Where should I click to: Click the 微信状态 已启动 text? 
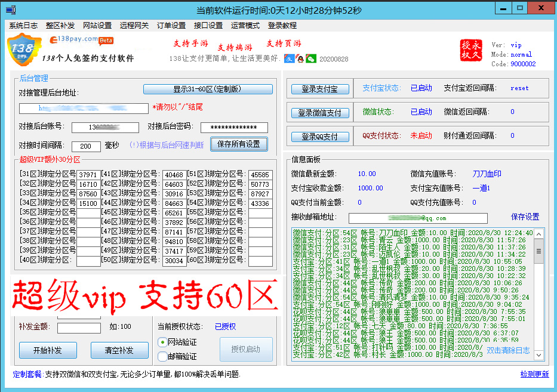point(421,112)
